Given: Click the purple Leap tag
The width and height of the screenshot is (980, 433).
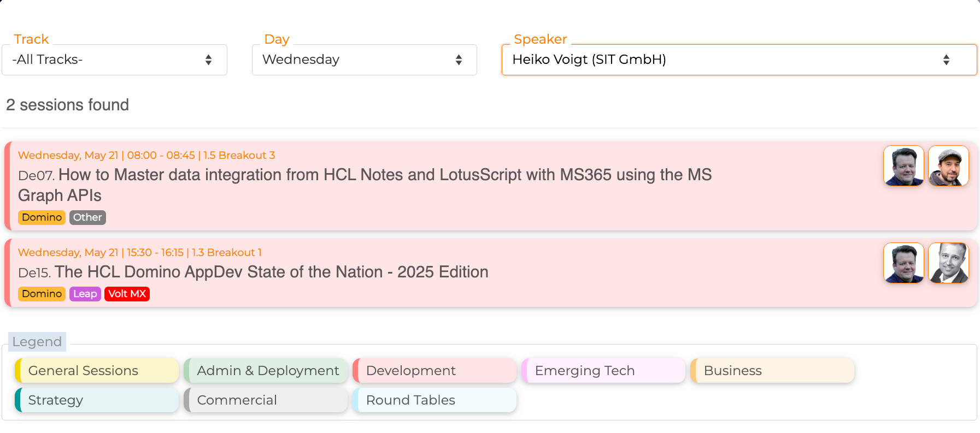Looking at the screenshot, I should point(85,294).
